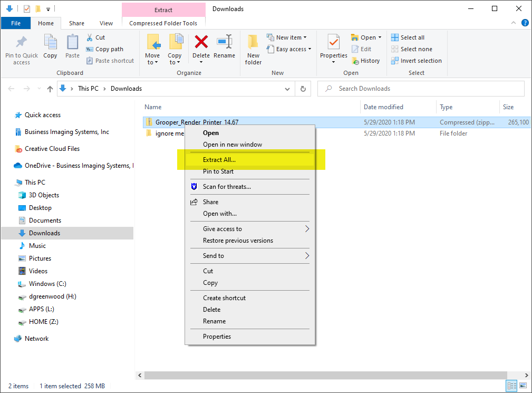This screenshot has height=393, width=532.
Task: Choose Create shortcut in context menu
Action: [250, 298]
